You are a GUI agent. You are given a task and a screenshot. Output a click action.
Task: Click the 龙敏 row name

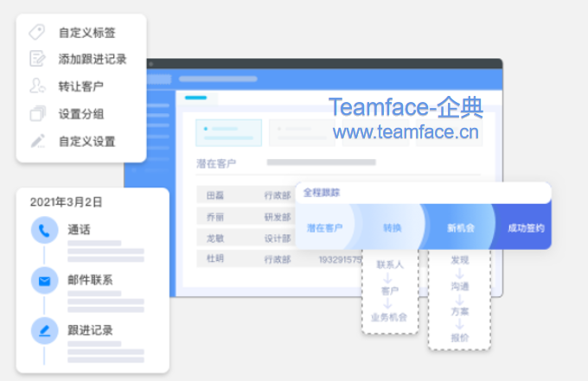click(x=215, y=238)
